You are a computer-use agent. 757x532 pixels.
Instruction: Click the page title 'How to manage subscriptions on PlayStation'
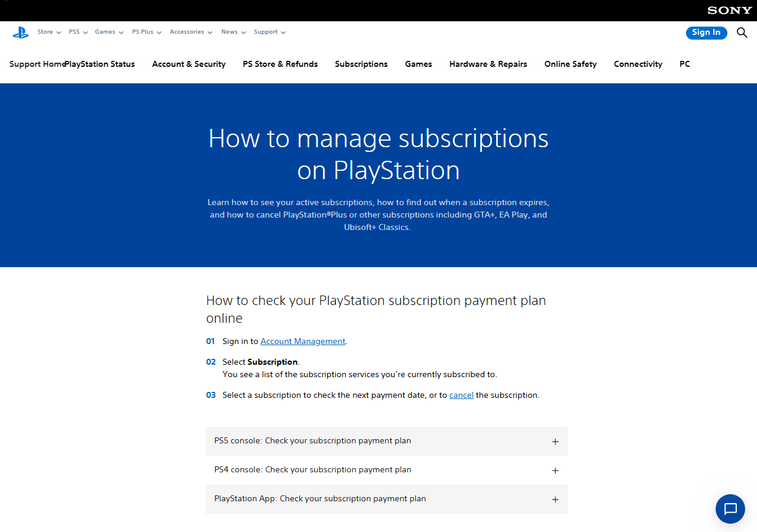(x=378, y=154)
